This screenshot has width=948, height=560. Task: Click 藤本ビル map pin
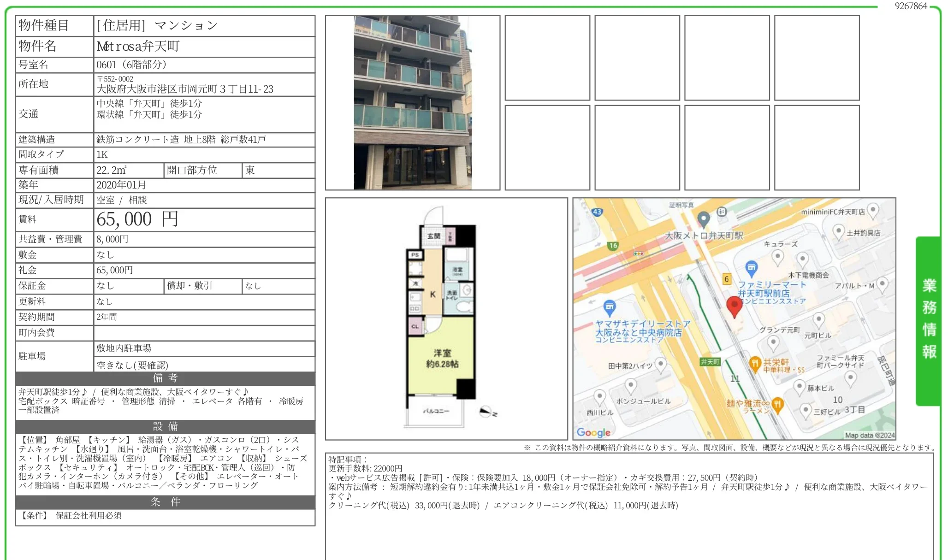click(800, 387)
